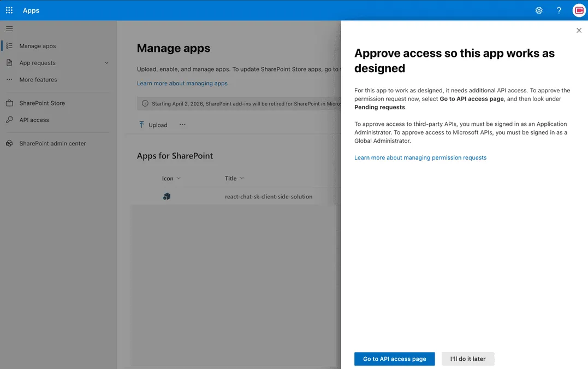
Task: Dismiss the dialog with I'll do it later
Action: click(467, 359)
